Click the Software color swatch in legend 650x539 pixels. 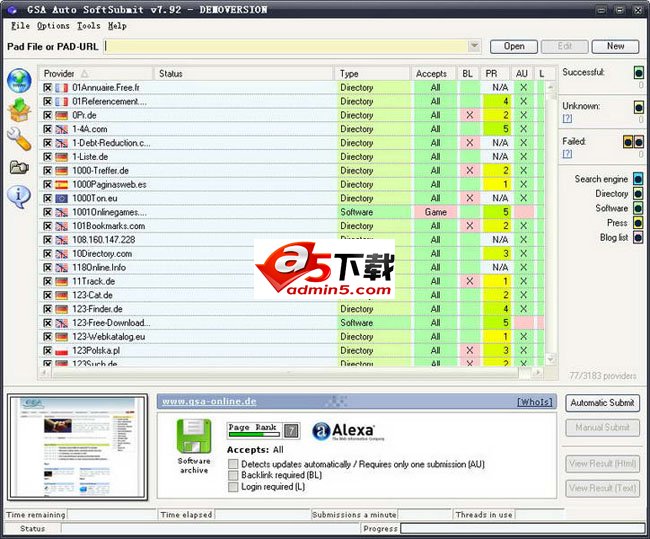coord(638,208)
